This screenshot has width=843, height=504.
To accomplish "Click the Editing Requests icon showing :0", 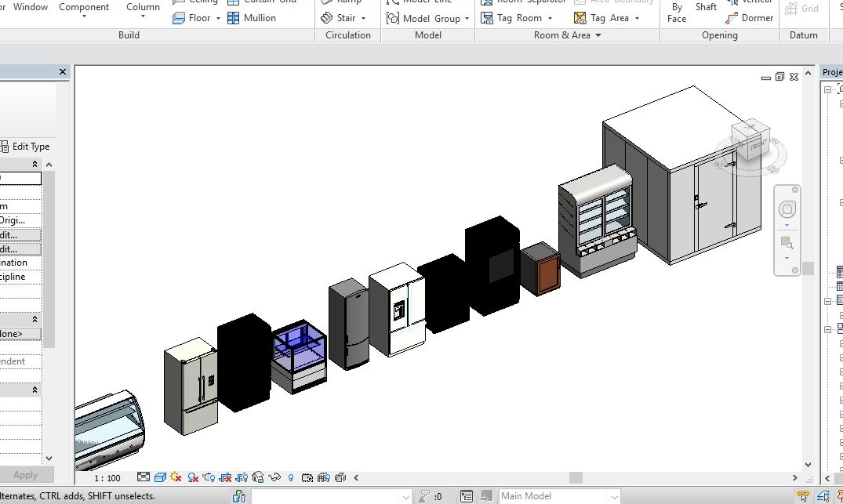I will 431,496.
